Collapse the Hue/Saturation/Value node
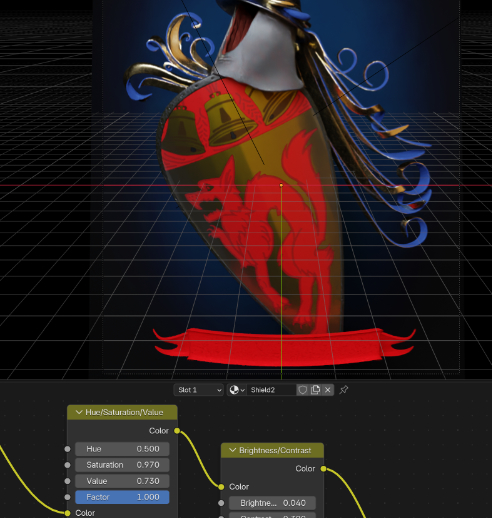The width and height of the screenshot is (492, 518). tap(79, 412)
